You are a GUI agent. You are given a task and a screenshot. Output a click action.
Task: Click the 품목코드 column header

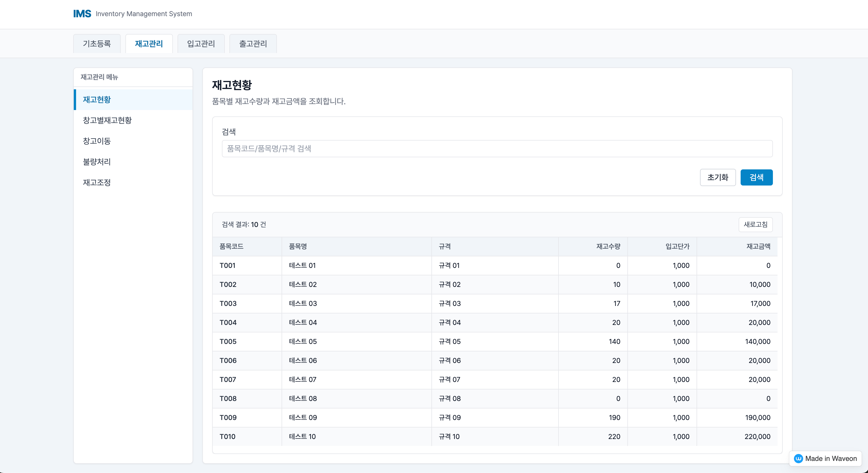[x=231, y=247]
